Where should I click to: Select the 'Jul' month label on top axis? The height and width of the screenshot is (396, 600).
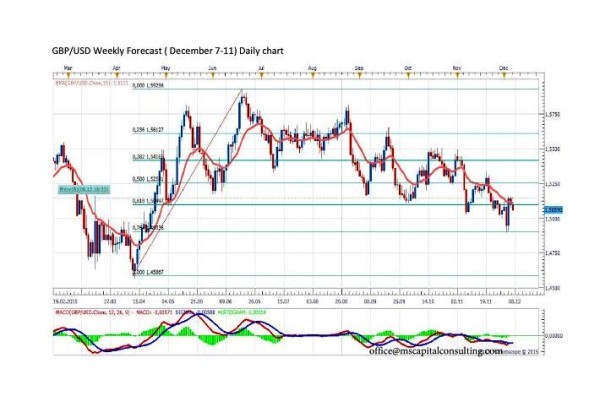pos(261,68)
